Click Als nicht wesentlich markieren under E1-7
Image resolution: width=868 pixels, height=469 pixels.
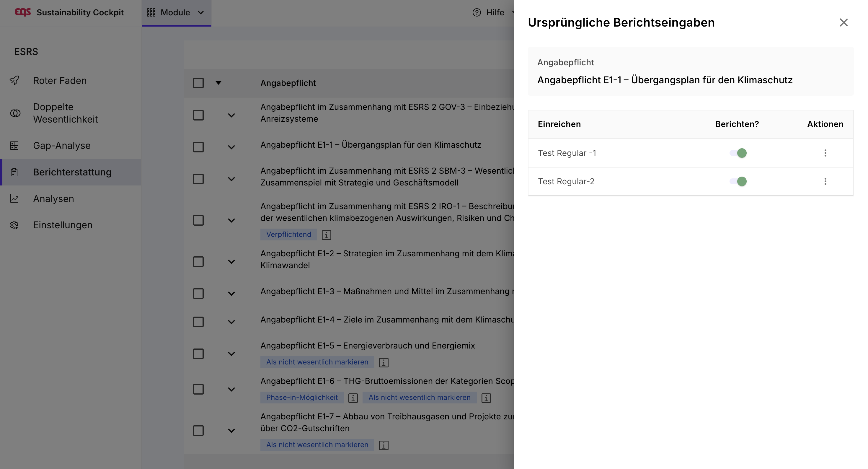tap(317, 444)
